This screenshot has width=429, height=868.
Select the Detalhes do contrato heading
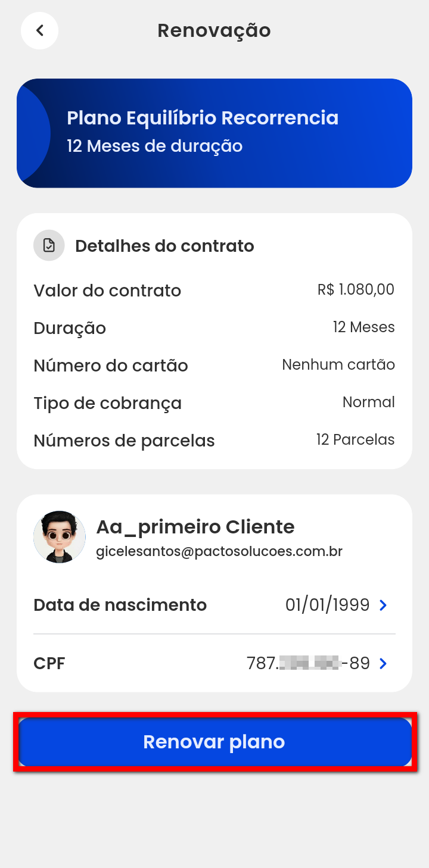(164, 246)
